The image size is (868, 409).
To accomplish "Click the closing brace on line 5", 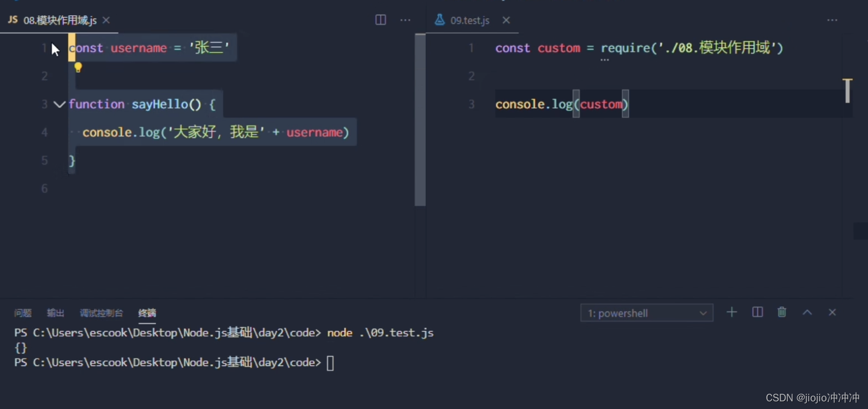I will [72, 161].
